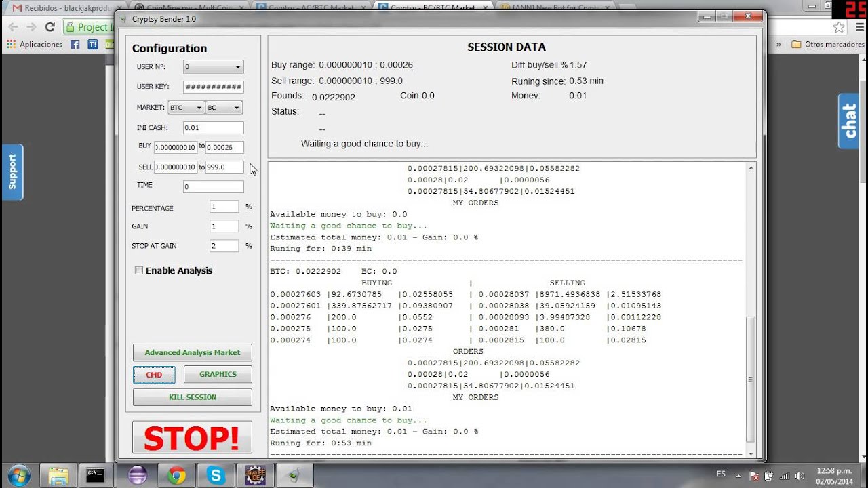Enable the Enable Analysis checkbox
This screenshot has height=488, width=868.
(139, 270)
